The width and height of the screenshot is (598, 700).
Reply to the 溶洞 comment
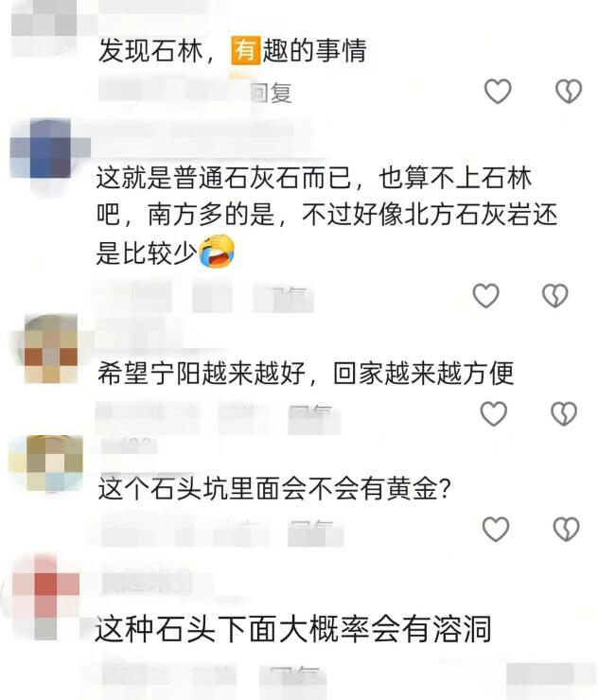pos(295,677)
